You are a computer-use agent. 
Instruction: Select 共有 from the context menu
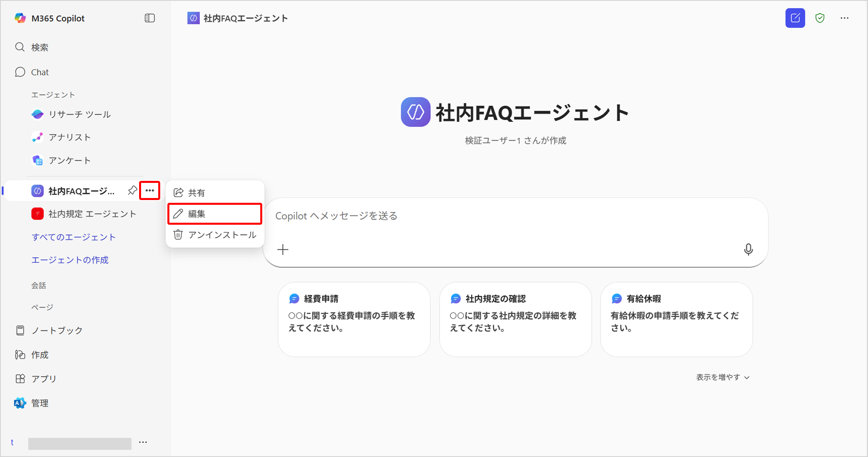(214, 193)
